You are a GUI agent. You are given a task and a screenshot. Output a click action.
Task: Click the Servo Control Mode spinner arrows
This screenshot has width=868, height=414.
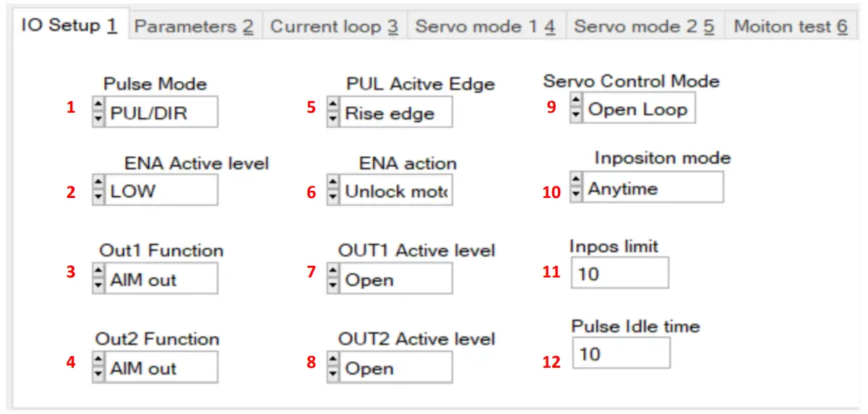click(x=576, y=109)
